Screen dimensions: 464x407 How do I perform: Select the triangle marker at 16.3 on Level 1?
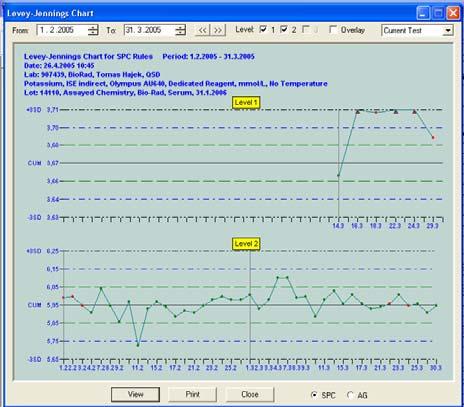coord(357,112)
